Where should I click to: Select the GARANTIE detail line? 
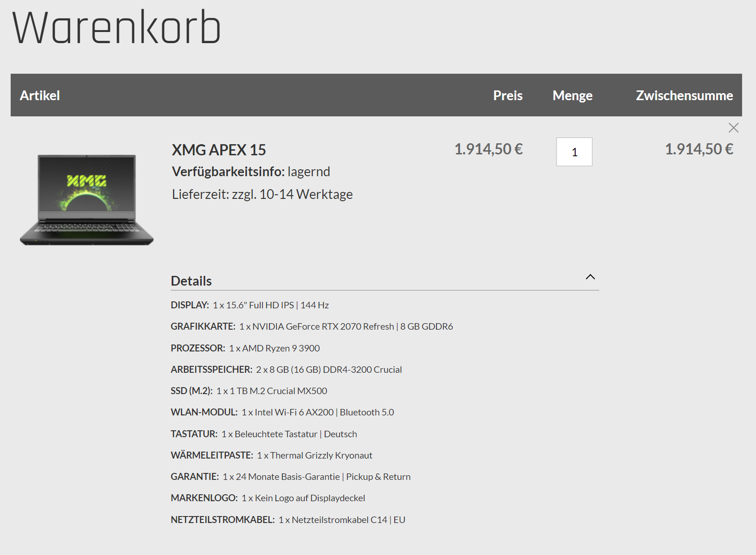click(291, 477)
